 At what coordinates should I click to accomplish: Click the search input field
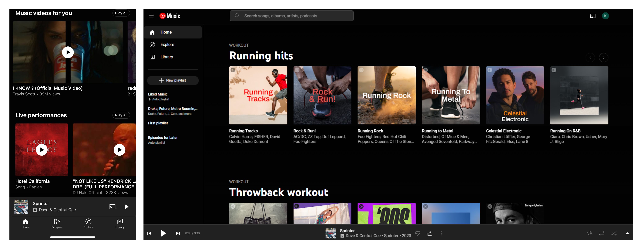(x=291, y=16)
